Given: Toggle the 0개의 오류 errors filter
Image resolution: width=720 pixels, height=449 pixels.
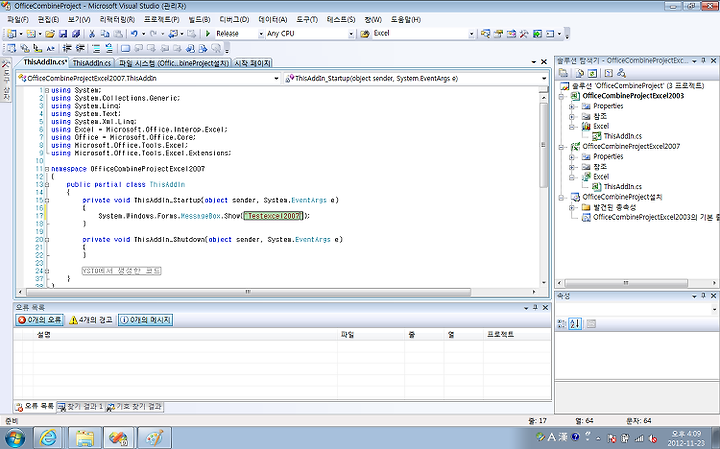Looking at the screenshot, I should [39, 320].
